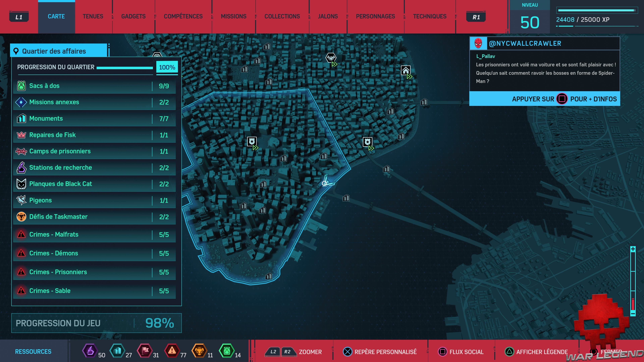Open the COLLECTIONS tab

coord(282,16)
